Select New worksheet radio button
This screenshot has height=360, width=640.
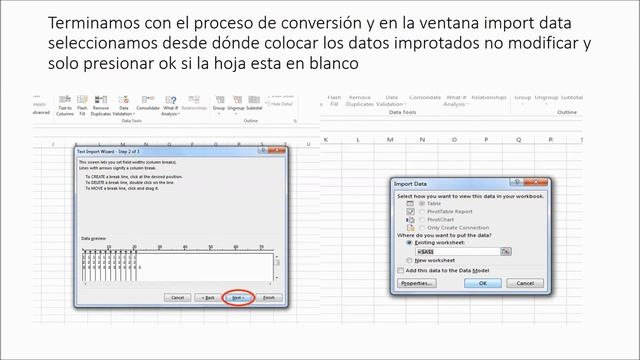[x=409, y=260]
